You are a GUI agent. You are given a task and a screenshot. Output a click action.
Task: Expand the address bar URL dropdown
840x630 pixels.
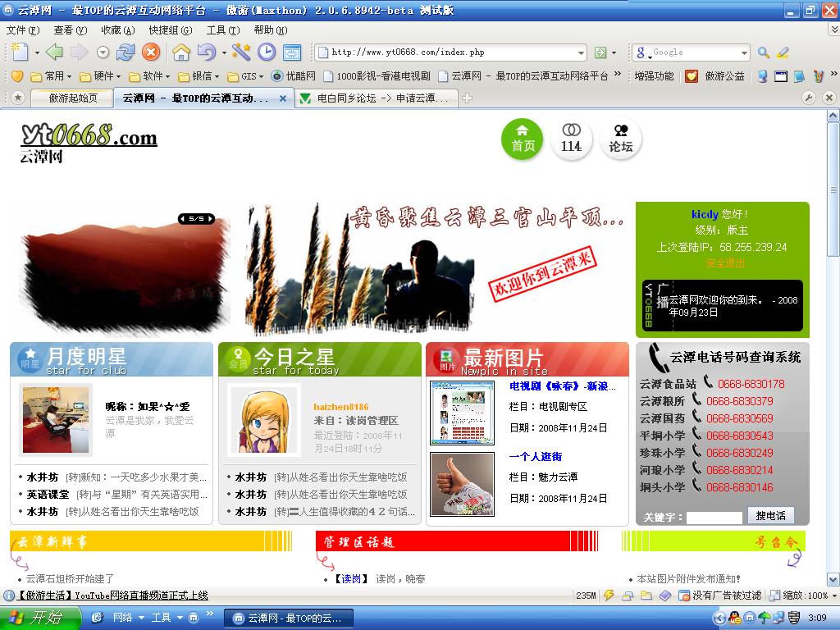click(581, 52)
